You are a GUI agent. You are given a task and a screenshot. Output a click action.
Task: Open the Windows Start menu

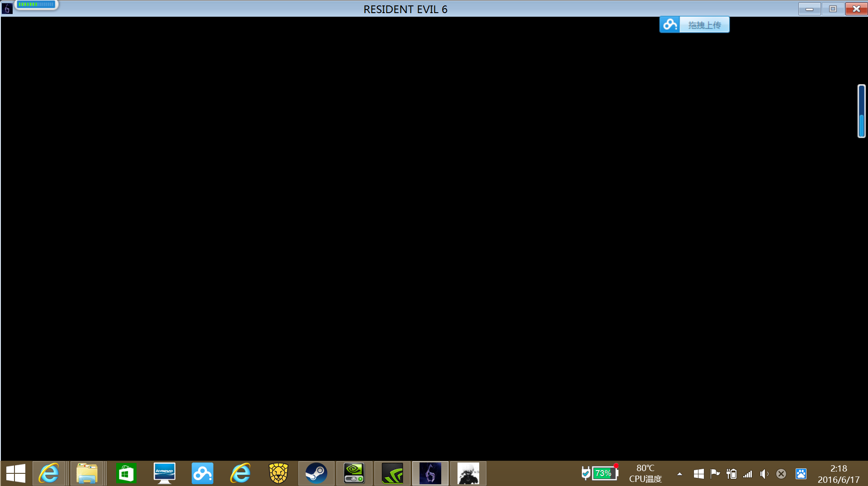[x=16, y=473]
